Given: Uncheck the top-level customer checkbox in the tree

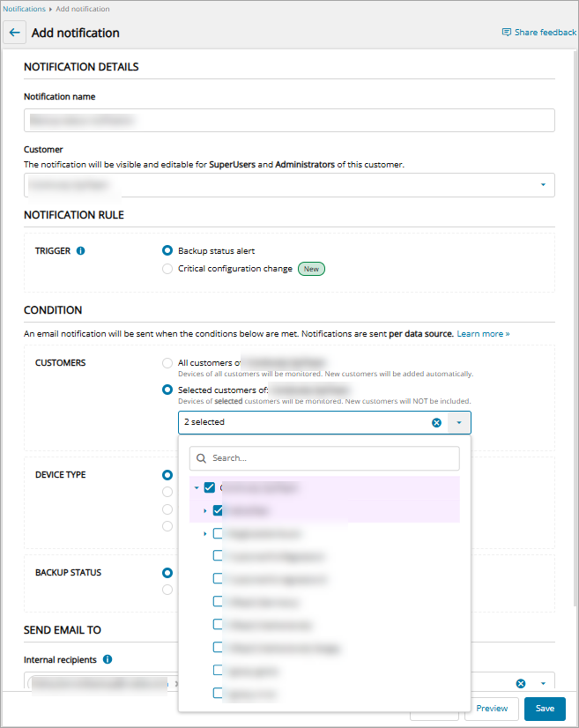Looking at the screenshot, I should click(x=209, y=487).
